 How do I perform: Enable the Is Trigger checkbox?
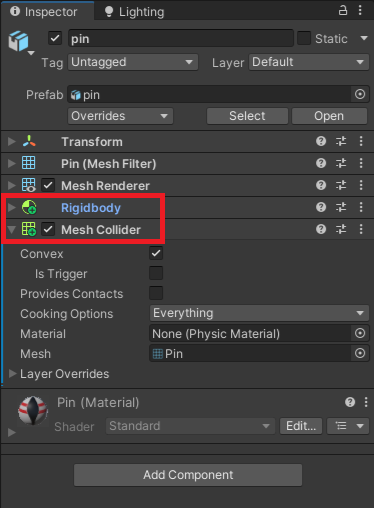coord(156,273)
